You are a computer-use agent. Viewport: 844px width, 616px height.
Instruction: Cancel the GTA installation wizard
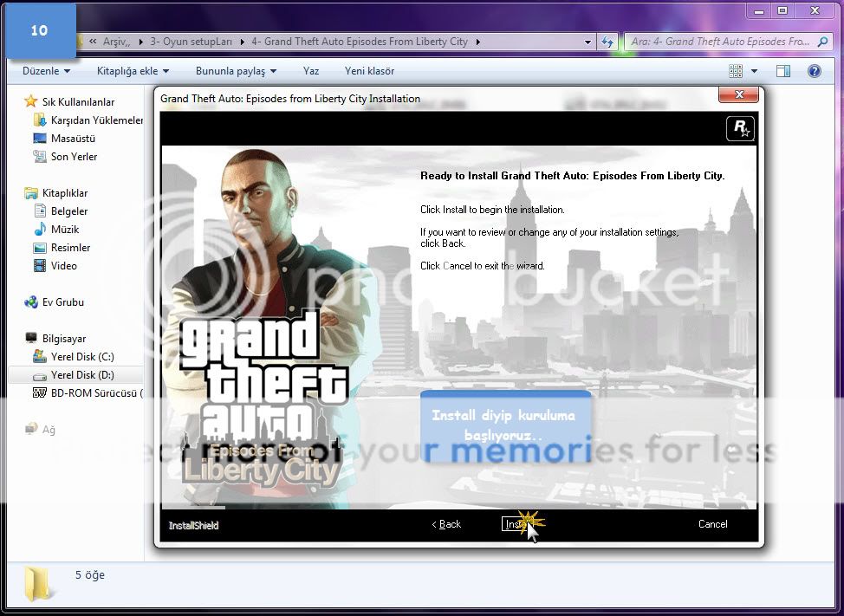[712, 524]
